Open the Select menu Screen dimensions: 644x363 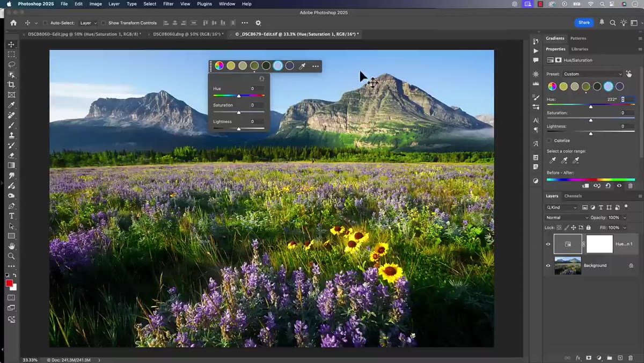tap(150, 4)
